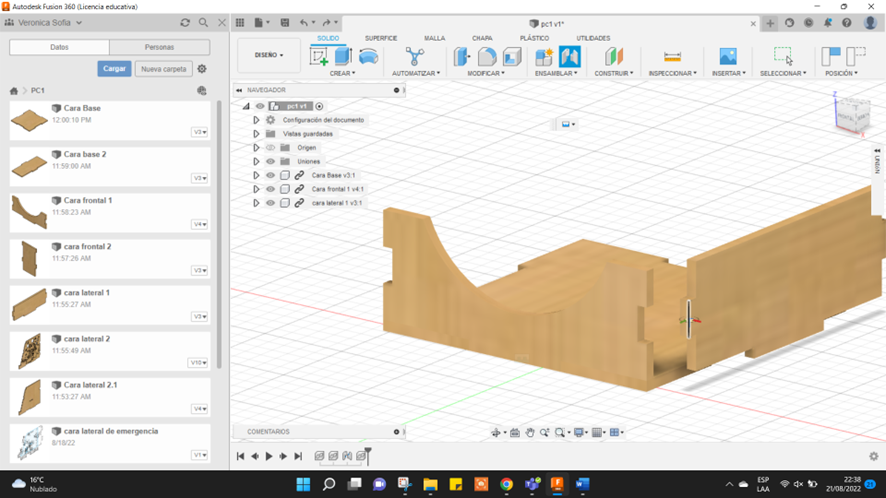Expand the Cara Base v3:1 node
The image size is (886, 498).
[x=256, y=175]
